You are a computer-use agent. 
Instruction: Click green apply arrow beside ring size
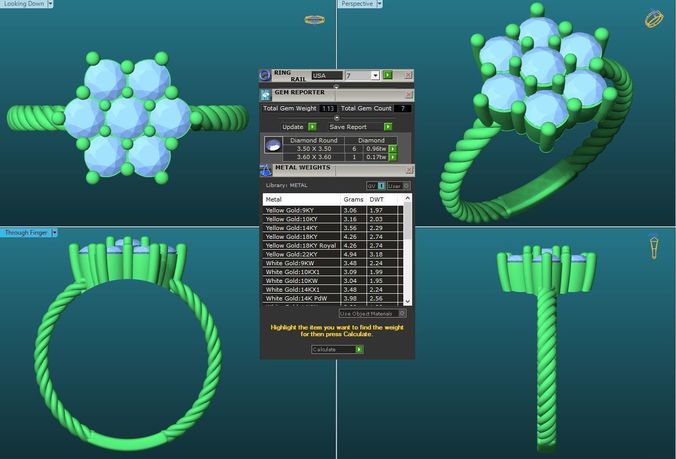click(x=388, y=75)
